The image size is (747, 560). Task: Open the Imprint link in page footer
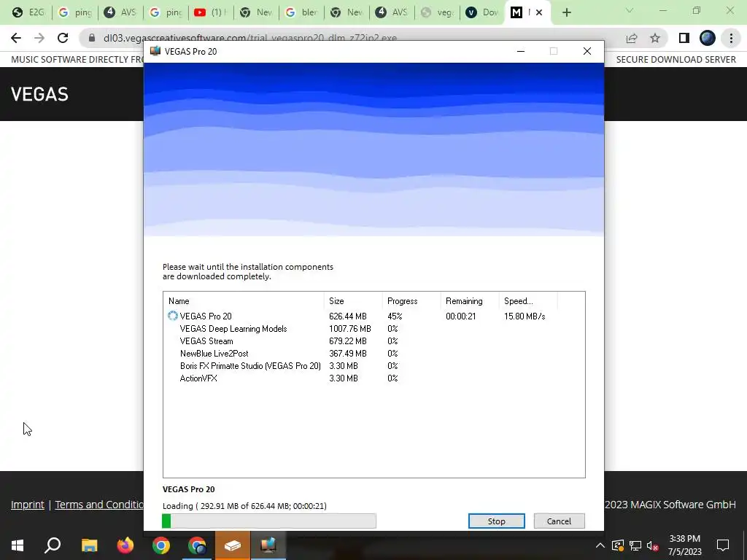pyautogui.click(x=28, y=505)
